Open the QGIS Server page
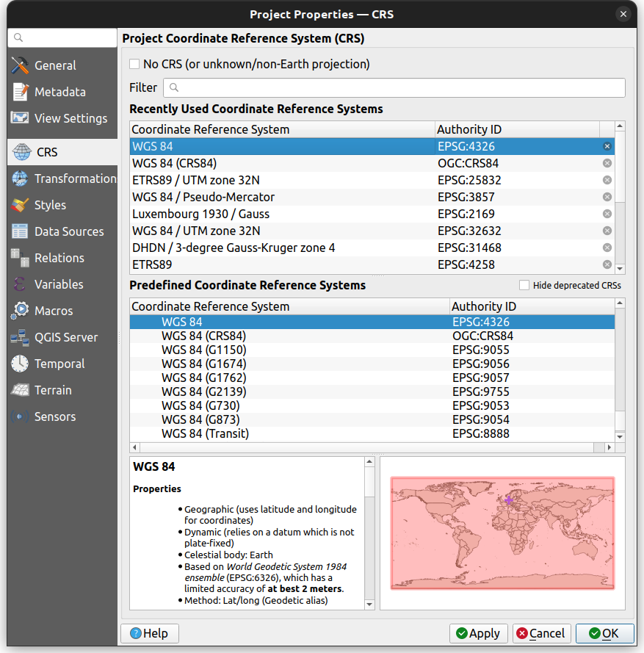 62,337
